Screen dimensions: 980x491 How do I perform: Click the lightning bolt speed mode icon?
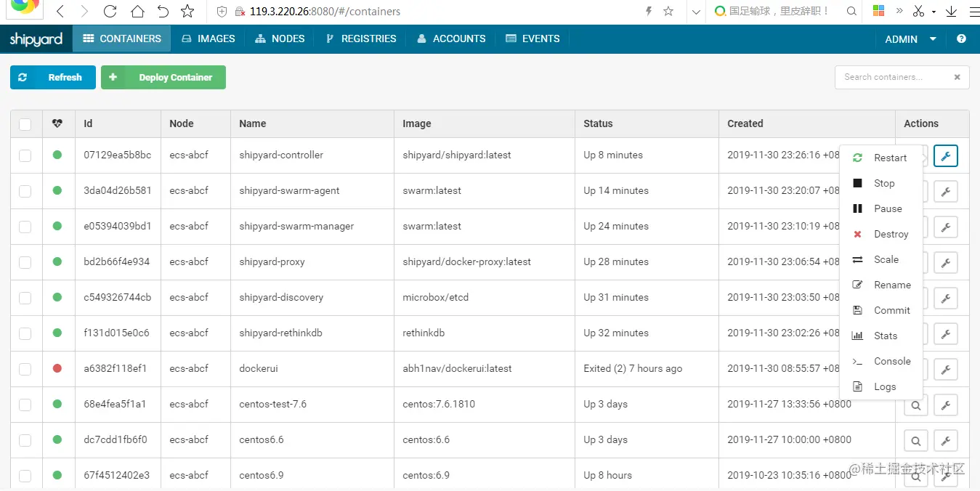[649, 11]
